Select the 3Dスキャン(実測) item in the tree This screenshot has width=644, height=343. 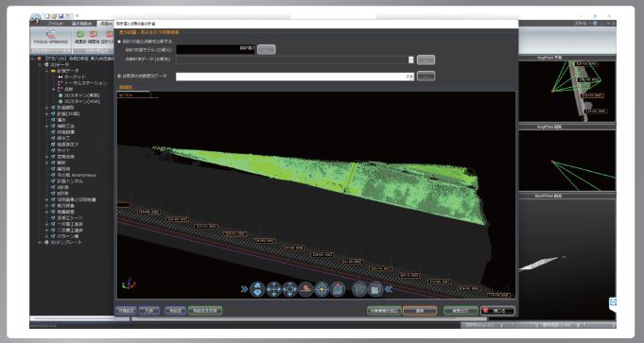81,95
